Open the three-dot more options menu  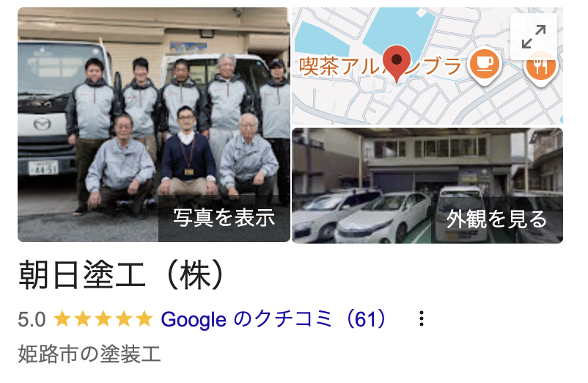click(422, 319)
